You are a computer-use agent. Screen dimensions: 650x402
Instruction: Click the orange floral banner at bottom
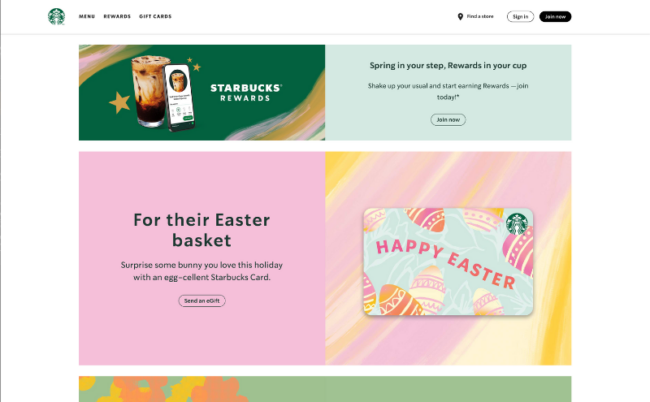point(325,389)
